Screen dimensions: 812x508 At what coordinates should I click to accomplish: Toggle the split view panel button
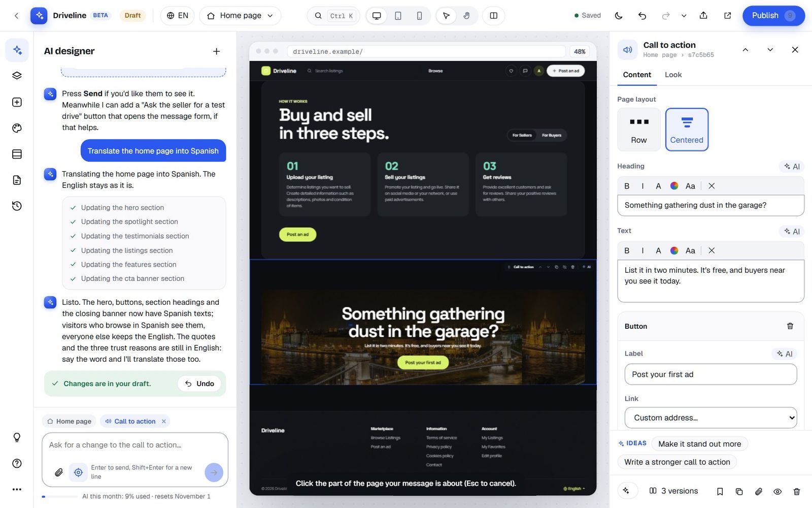coord(493,16)
